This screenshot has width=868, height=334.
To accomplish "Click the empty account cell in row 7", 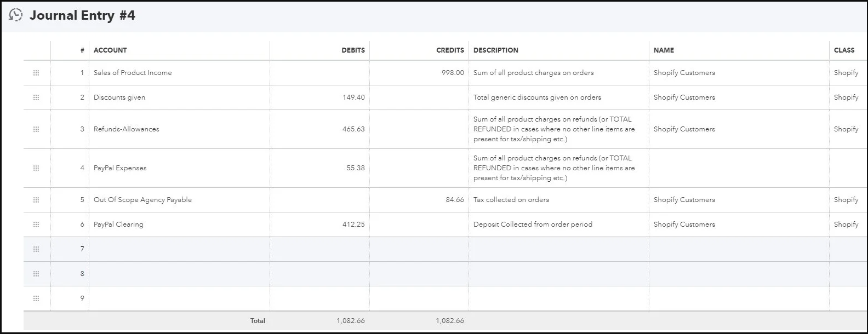I will point(179,249).
